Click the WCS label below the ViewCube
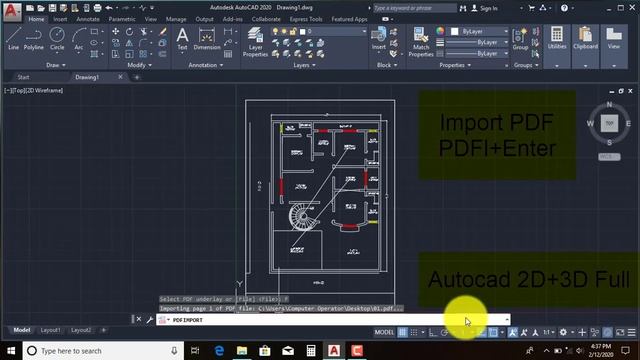The width and height of the screenshot is (640, 360). (x=609, y=157)
